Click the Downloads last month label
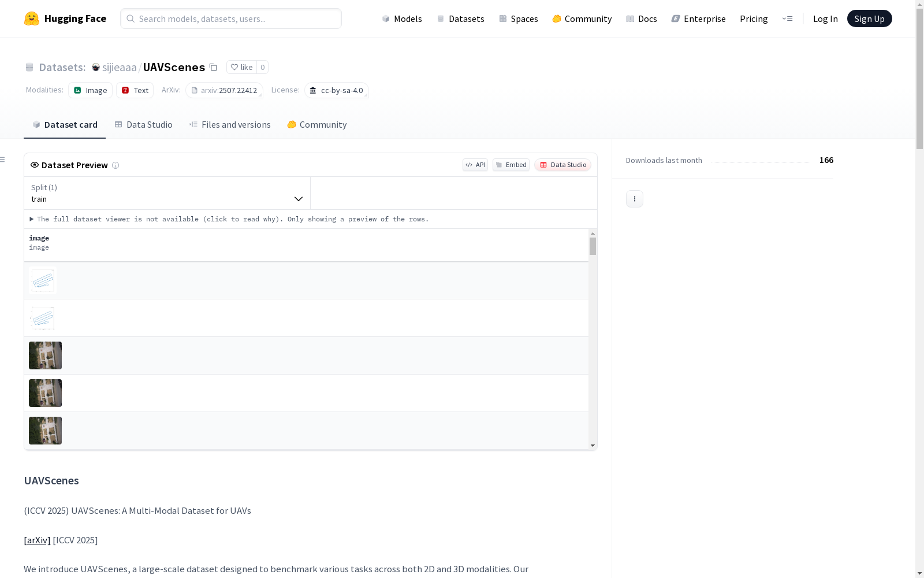Screen dimensions: 924x578 click(664, 160)
